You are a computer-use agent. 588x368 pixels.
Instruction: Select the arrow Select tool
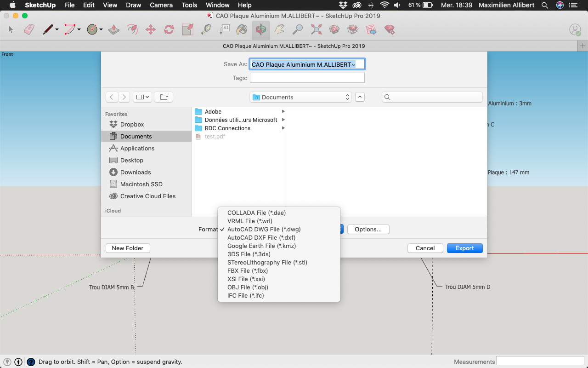[x=11, y=30]
